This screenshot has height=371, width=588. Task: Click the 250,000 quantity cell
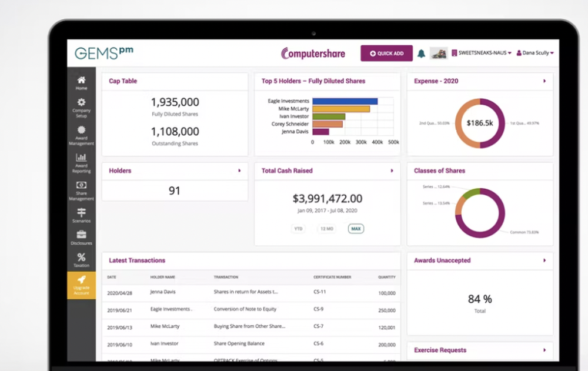pyautogui.click(x=387, y=310)
